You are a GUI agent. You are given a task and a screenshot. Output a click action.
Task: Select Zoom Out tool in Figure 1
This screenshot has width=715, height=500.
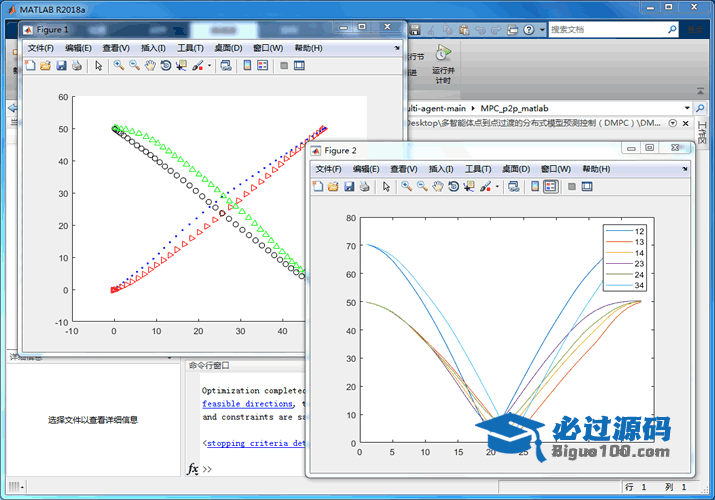pos(134,66)
